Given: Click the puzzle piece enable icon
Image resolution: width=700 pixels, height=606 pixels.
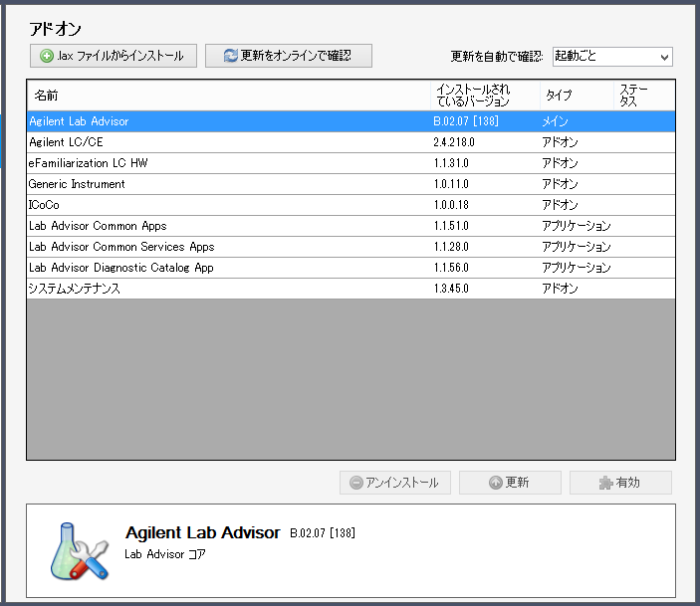Looking at the screenshot, I should [x=606, y=484].
